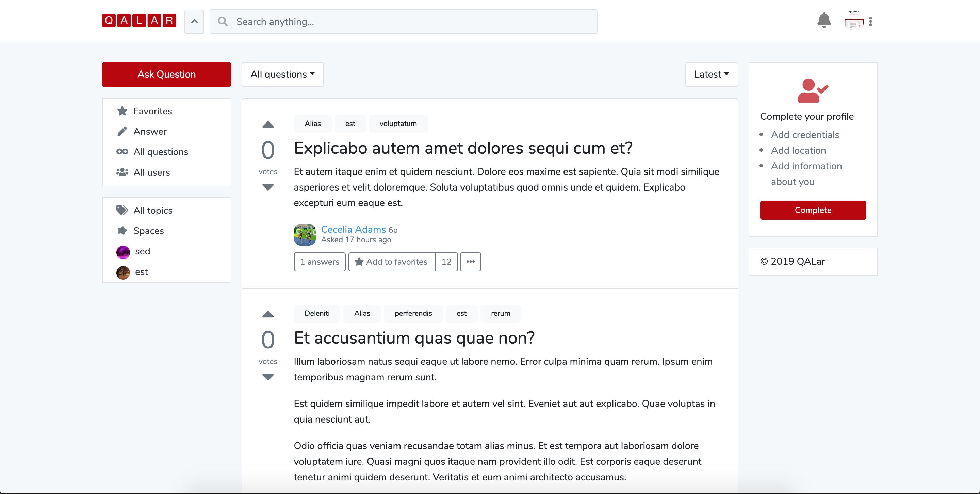
Task: Expand the All questions filter dropdown
Action: (x=282, y=74)
